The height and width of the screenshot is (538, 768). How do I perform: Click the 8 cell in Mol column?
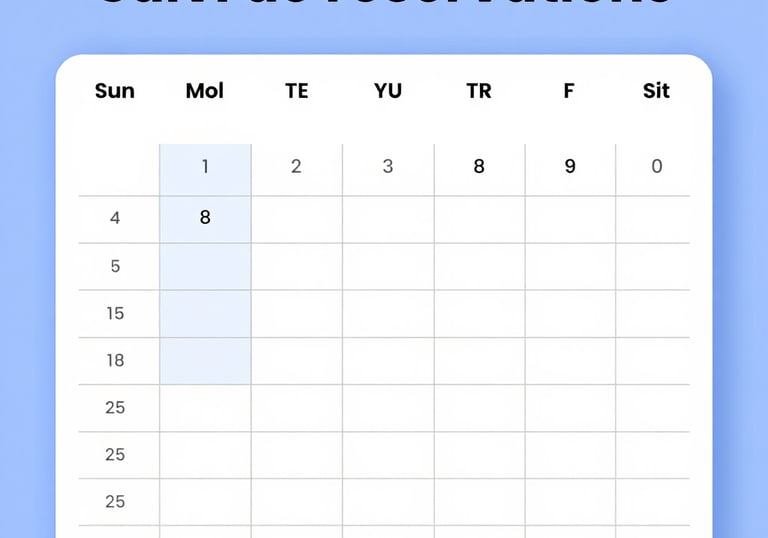205,217
